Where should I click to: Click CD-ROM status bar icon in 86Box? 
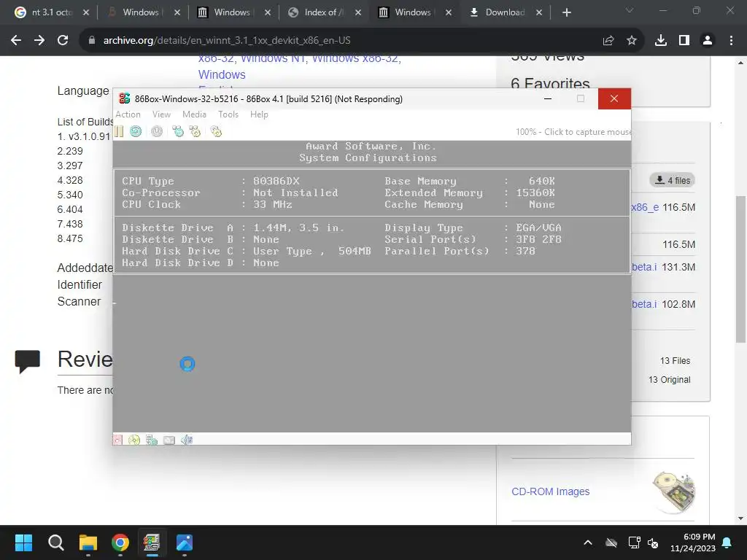click(x=134, y=440)
